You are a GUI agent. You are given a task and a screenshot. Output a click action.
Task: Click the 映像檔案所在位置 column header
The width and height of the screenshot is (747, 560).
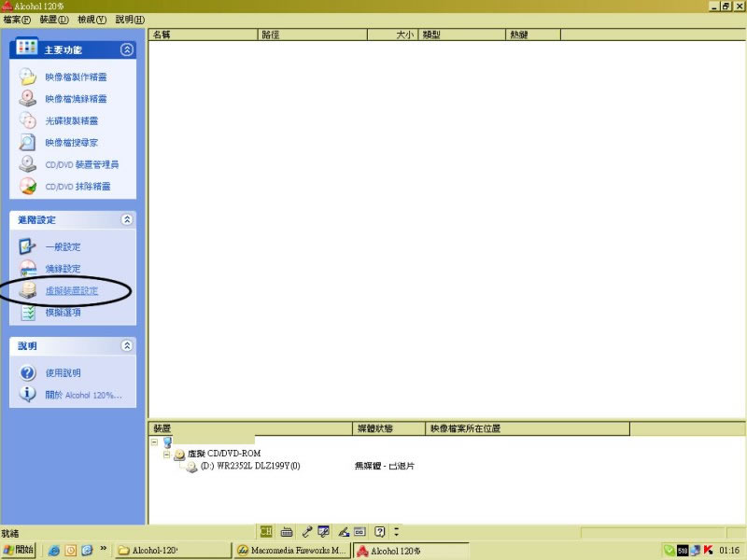528,428
